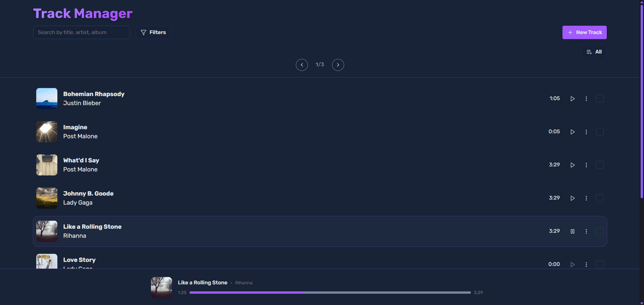
Task: Click the What'd I Say cover art
Action: point(47,165)
